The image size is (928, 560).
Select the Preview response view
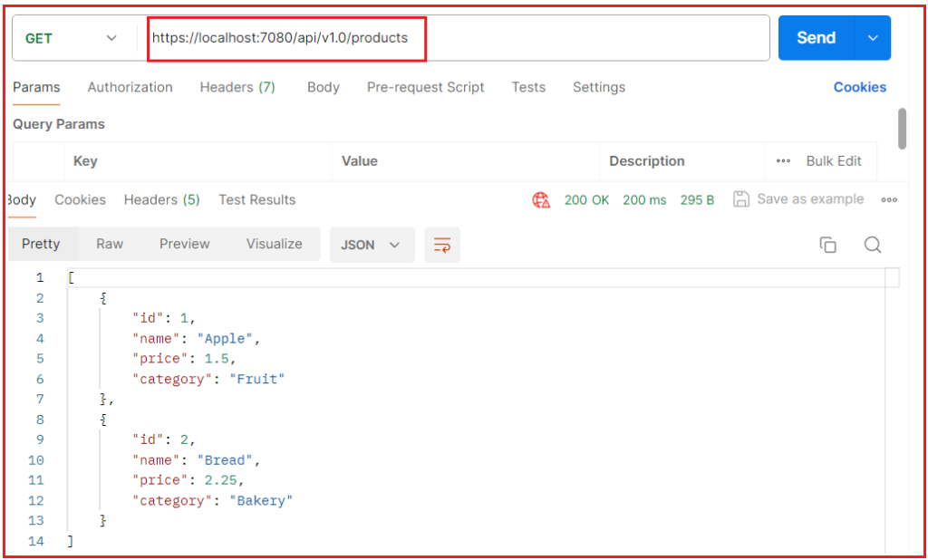click(184, 244)
